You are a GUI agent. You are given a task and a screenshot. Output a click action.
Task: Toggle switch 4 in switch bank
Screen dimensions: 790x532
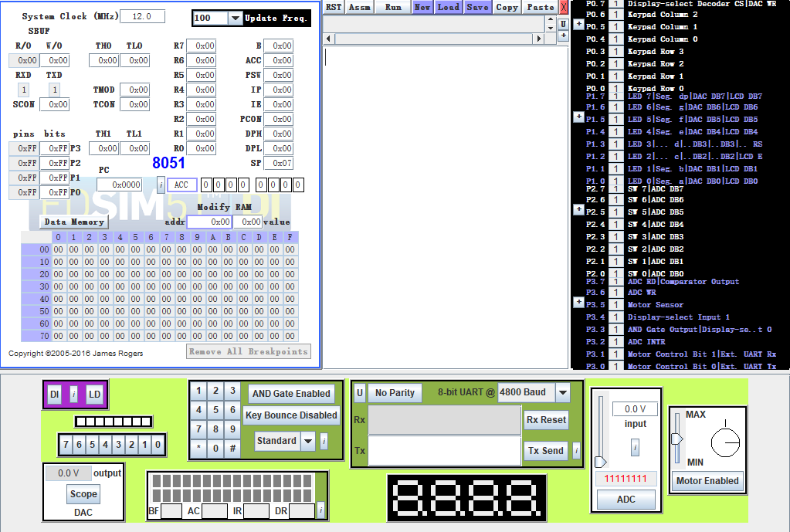tap(105, 444)
